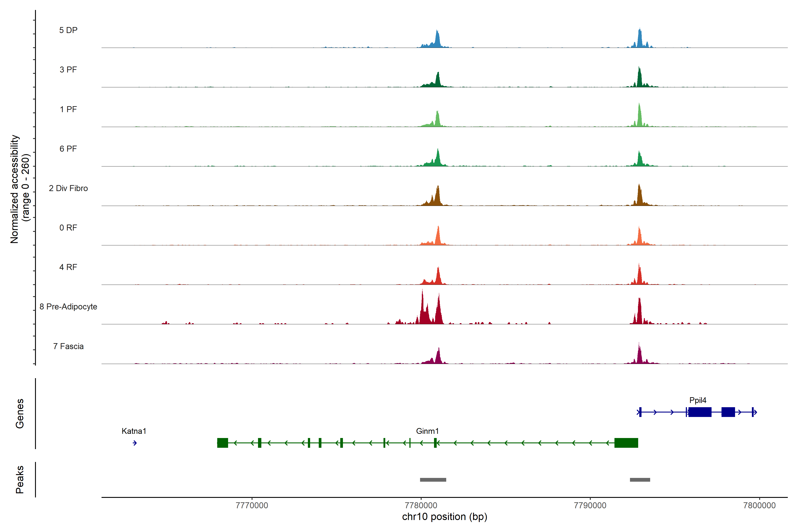Select the 5 DP track label
The image size is (798, 532).
pyautogui.click(x=68, y=30)
